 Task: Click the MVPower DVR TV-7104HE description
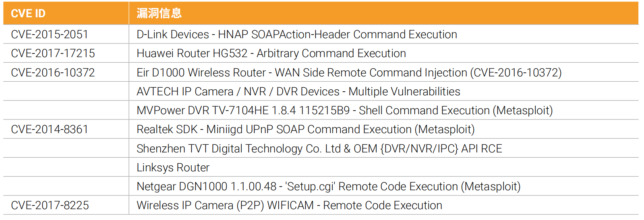(344, 111)
